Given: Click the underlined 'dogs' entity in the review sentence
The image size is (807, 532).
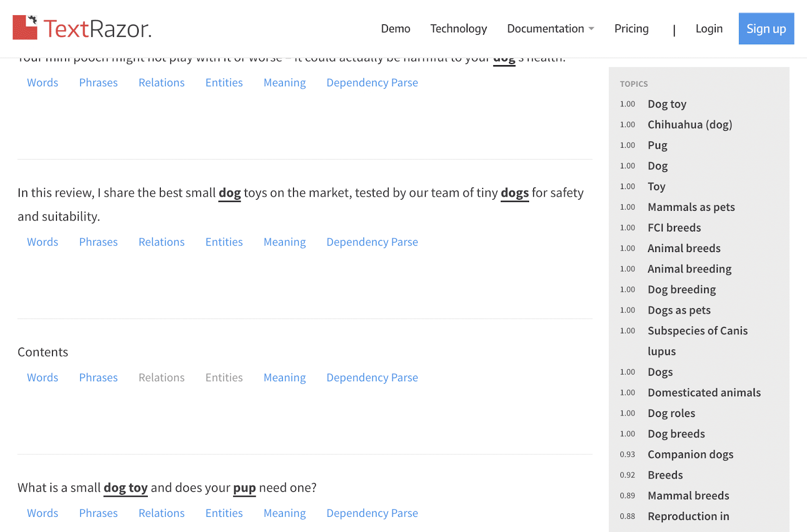Looking at the screenshot, I should (514, 193).
